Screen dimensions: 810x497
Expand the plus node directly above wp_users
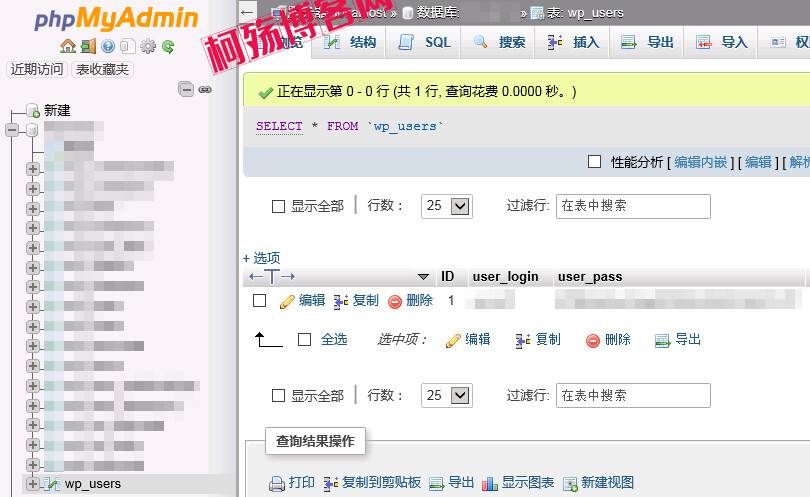(33, 464)
